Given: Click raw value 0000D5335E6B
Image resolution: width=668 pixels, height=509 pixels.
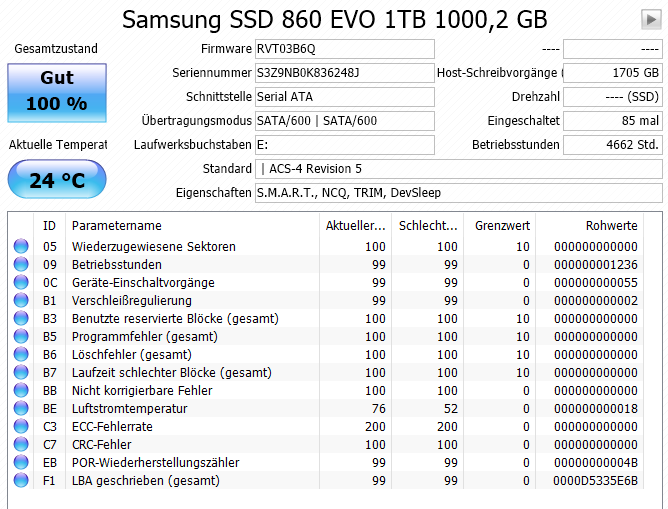Looking at the screenshot, I should [x=596, y=480].
